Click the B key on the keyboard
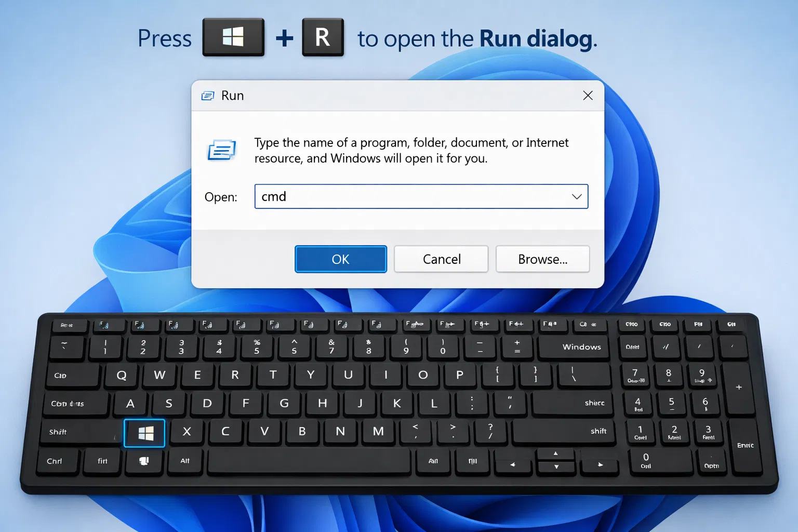The height and width of the screenshot is (532, 798). [302, 432]
